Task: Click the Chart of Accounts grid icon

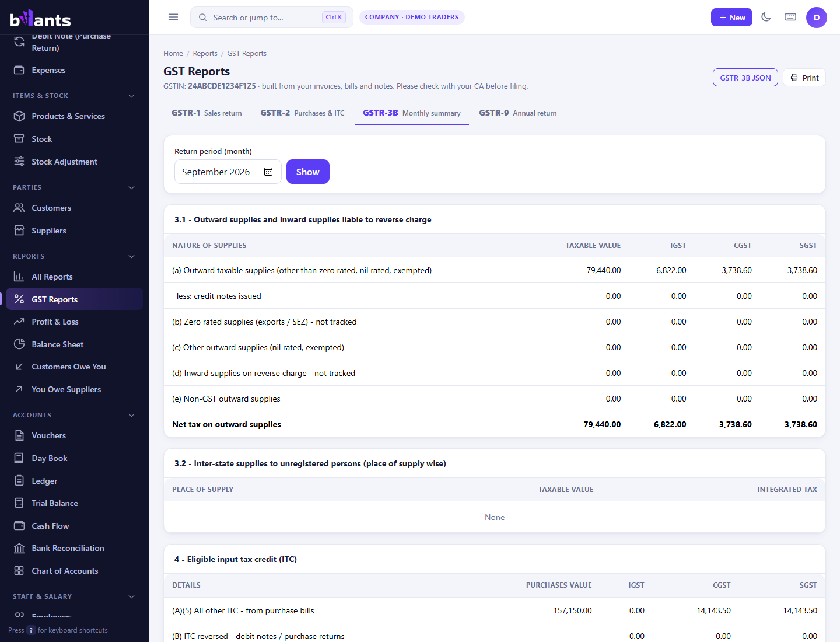Action: tap(19, 571)
